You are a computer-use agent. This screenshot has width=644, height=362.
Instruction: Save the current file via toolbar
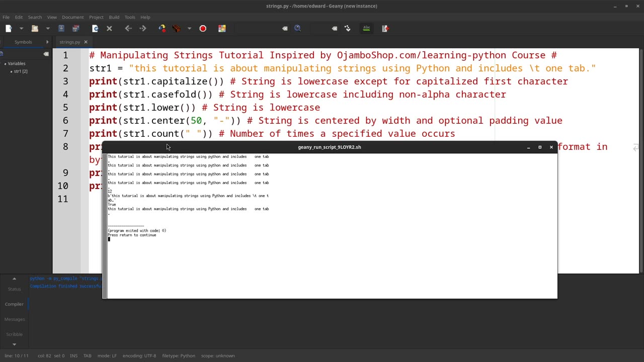tap(61, 29)
